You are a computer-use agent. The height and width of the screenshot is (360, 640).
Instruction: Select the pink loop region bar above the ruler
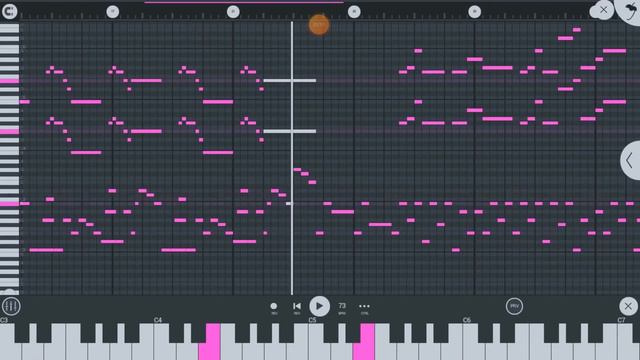tap(244, 2)
